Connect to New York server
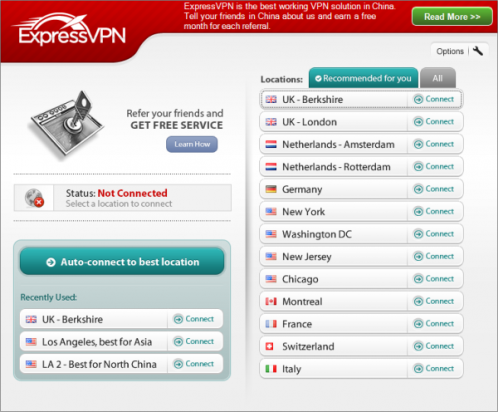This screenshot has width=498, height=412. (434, 211)
